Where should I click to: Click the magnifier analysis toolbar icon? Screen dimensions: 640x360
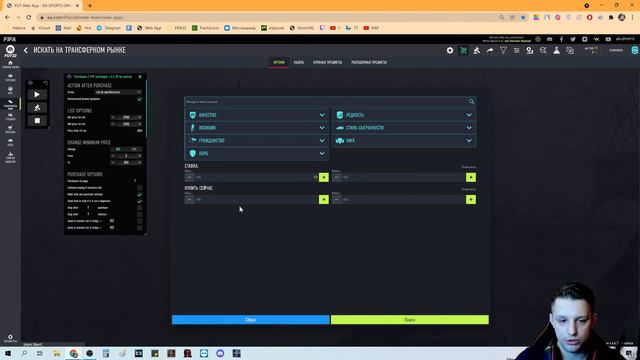[543, 50]
